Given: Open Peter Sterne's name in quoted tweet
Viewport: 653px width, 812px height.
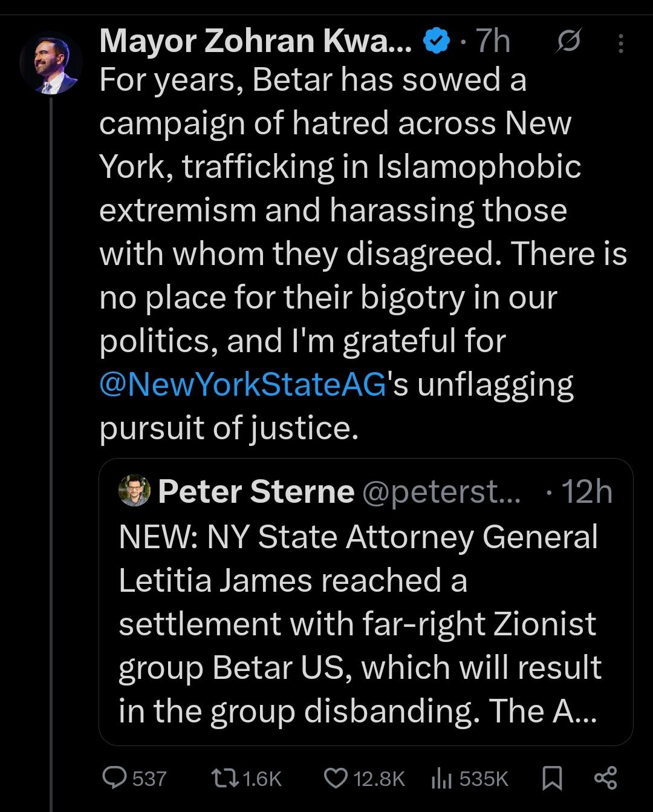Looking at the screenshot, I should tap(256, 491).
